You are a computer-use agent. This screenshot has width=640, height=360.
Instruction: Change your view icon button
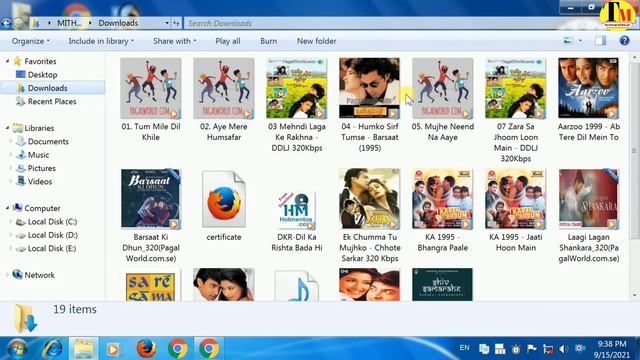(x=568, y=40)
